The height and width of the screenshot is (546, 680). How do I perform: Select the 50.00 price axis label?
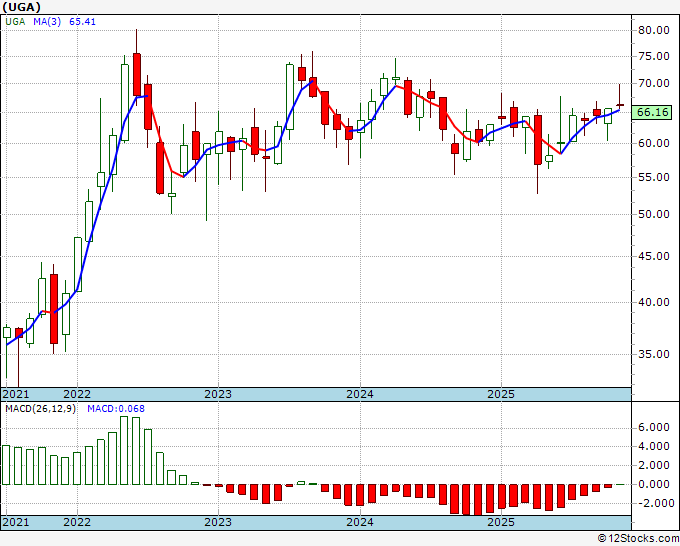point(653,214)
